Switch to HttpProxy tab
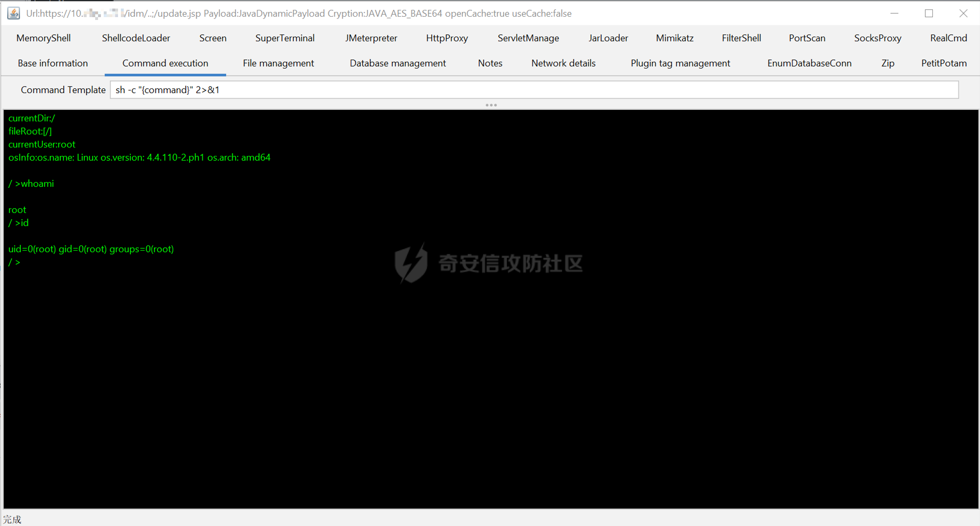This screenshot has height=526, width=980. tap(446, 38)
